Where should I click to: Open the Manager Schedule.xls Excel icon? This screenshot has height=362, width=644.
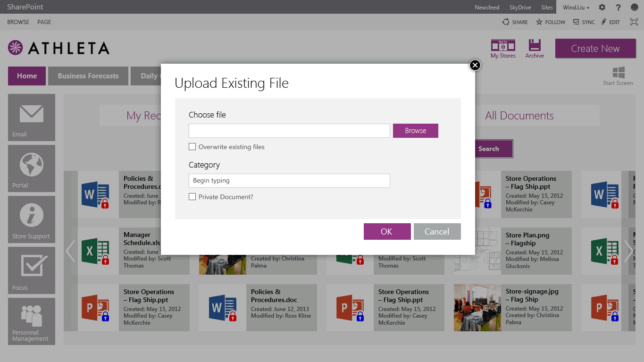pos(95,251)
